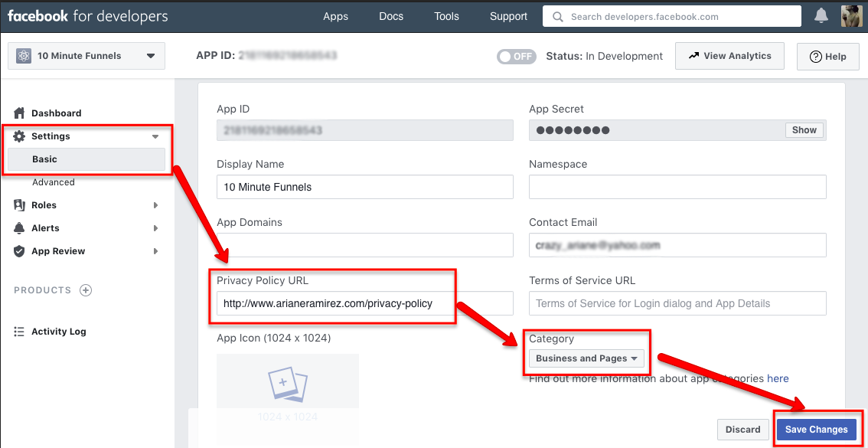Click the notifications bell icon
The width and height of the screenshot is (868, 448).
pyautogui.click(x=821, y=17)
